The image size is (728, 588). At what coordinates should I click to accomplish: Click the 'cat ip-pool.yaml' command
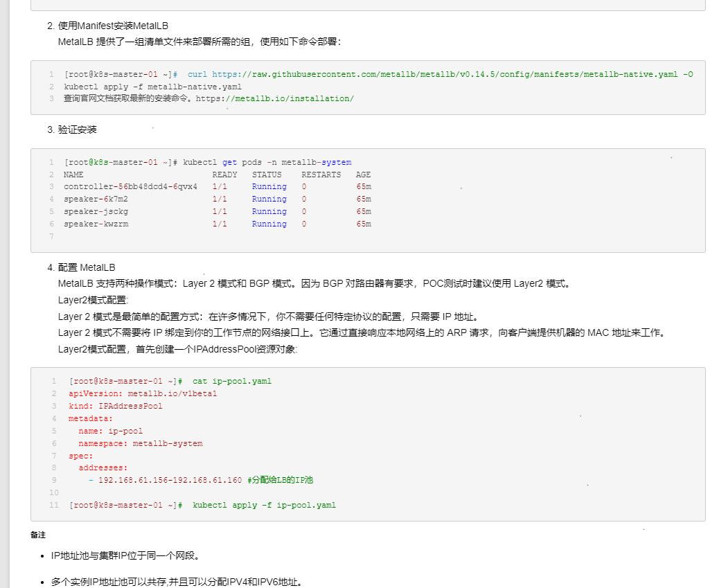tap(232, 382)
